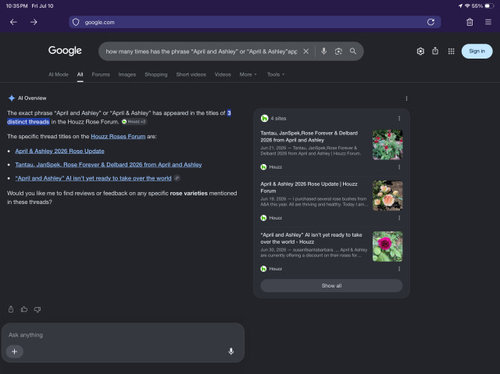Open Tantau JanSpek source card title
The height and width of the screenshot is (374, 500).
309,136
